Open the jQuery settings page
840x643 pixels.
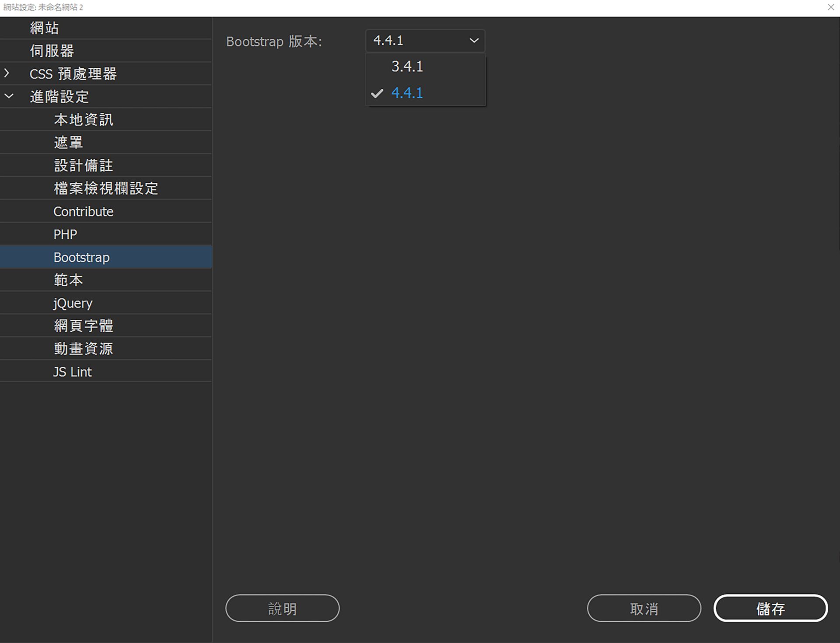[x=73, y=303]
